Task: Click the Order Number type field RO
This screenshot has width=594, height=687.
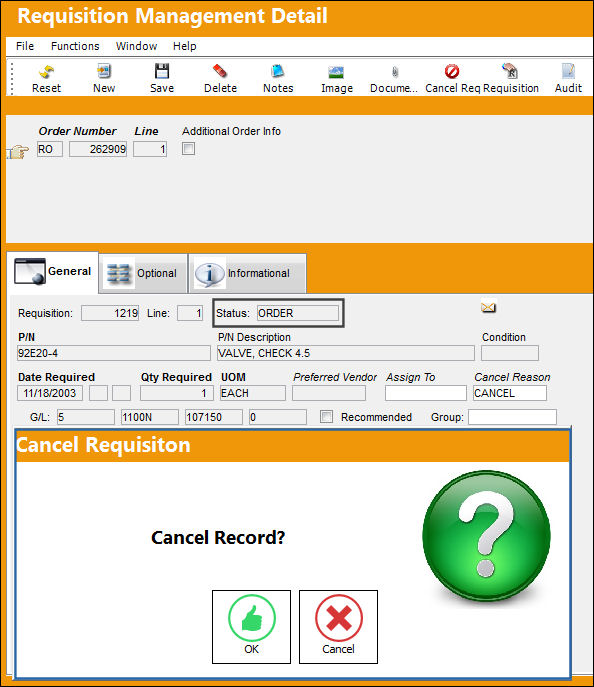Action: click(x=50, y=149)
